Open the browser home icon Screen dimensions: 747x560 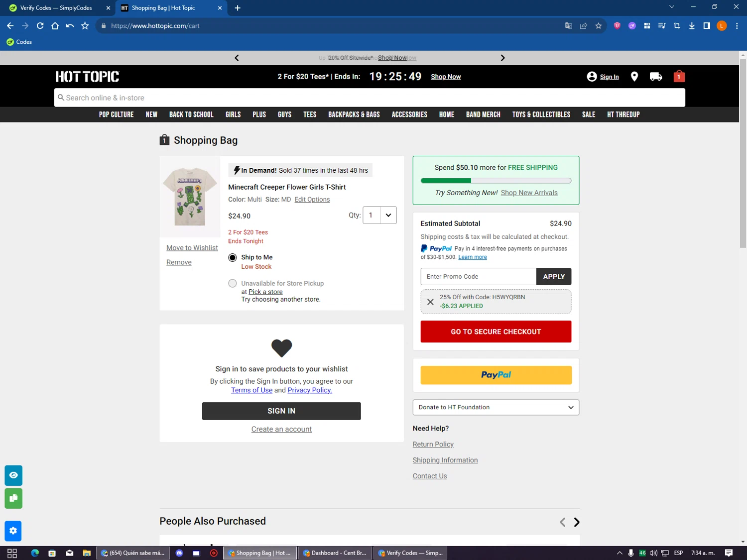[55, 26]
